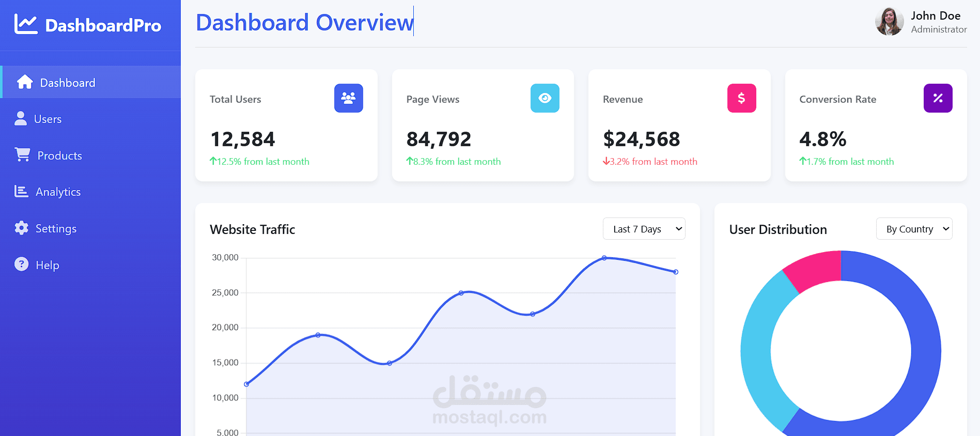Click the 4.8% conversion rate value

[x=823, y=139]
